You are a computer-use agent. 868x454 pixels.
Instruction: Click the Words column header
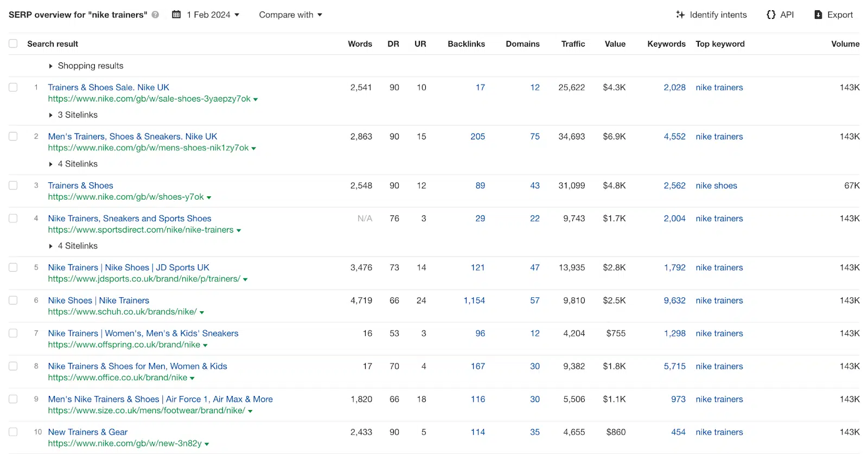click(360, 44)
